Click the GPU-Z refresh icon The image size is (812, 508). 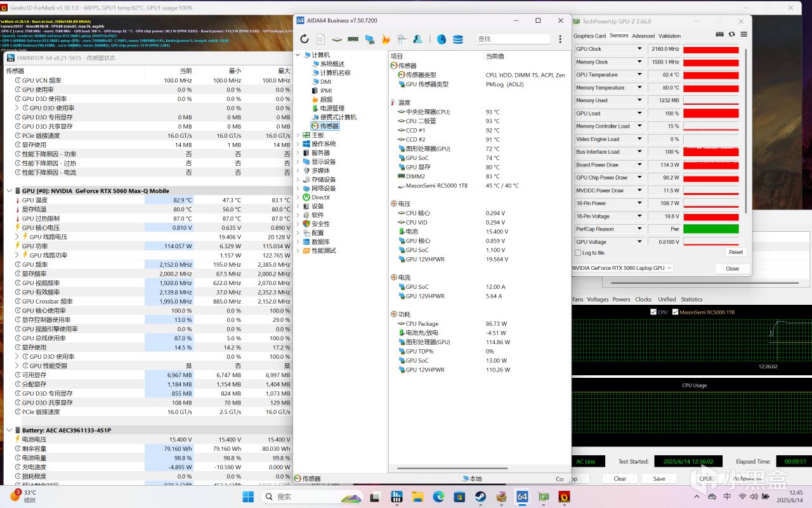click(731, 34)
